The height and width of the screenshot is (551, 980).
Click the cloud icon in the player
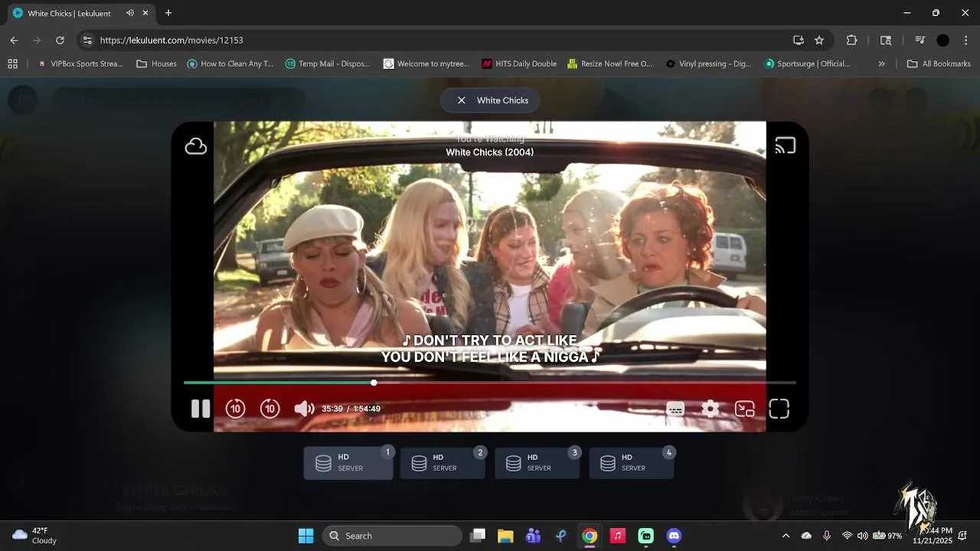196,146
